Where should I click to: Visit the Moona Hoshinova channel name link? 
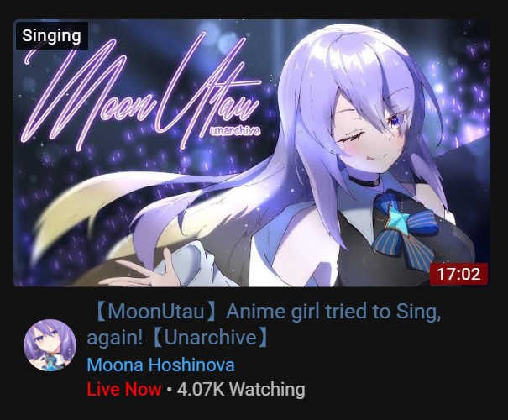pos(160,365)
